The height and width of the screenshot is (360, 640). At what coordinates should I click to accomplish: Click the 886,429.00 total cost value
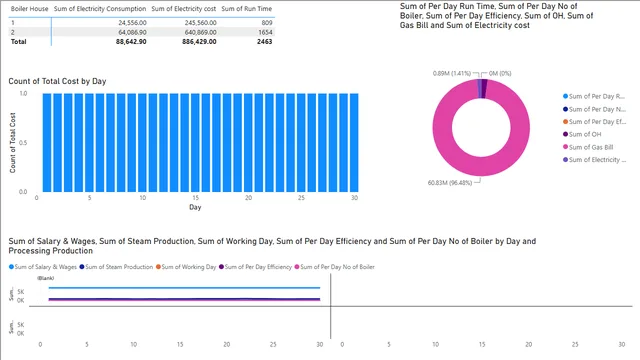(x=199, y=42)
